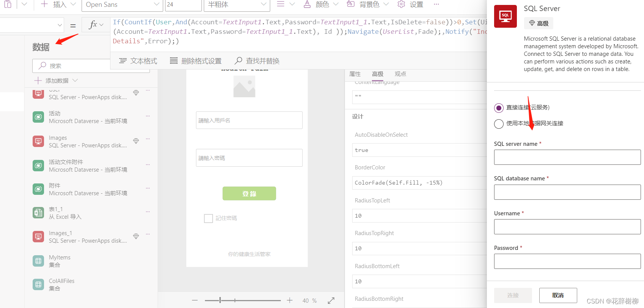The height and width of the screenshot is (308, 644).
Task: Click the paste clipboard icon
Action: coord(8,4)
